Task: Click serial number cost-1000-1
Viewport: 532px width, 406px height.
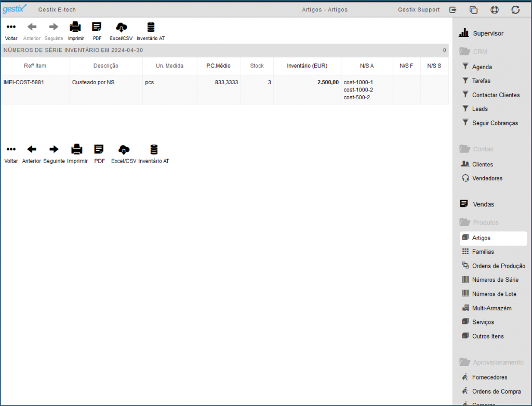Action: tap(358, 82)
